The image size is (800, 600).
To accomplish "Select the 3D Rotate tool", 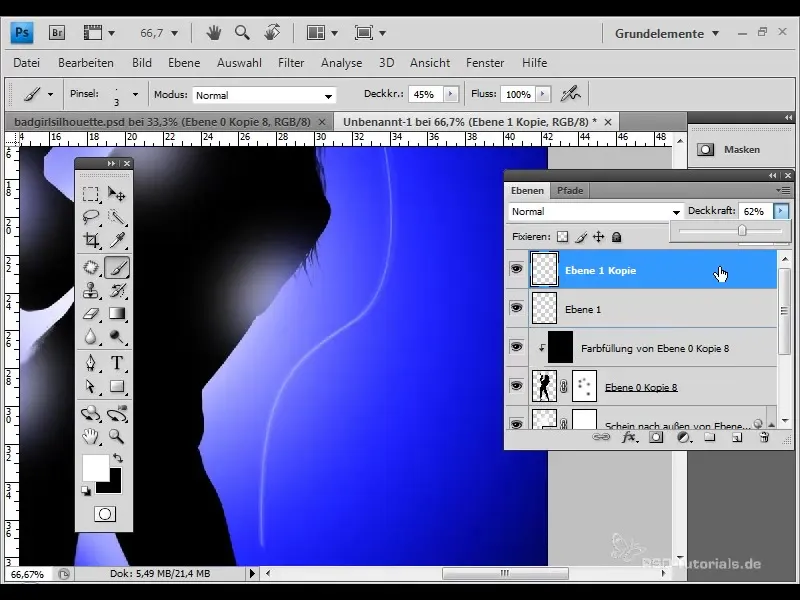I will pos(91,413).
